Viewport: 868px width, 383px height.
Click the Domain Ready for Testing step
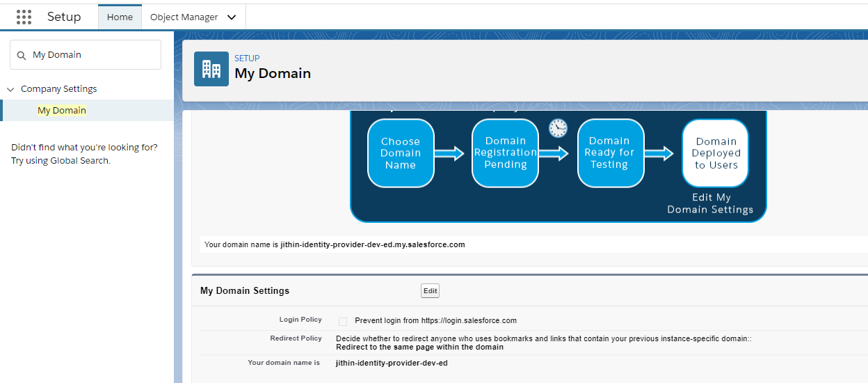coord(609,153)
